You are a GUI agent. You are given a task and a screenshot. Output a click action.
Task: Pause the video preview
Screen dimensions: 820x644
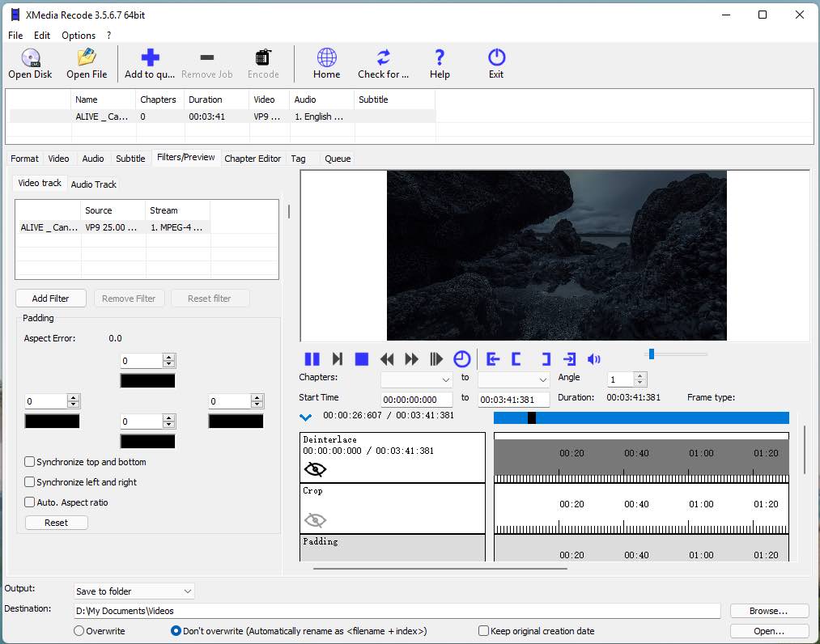[312, 359]
